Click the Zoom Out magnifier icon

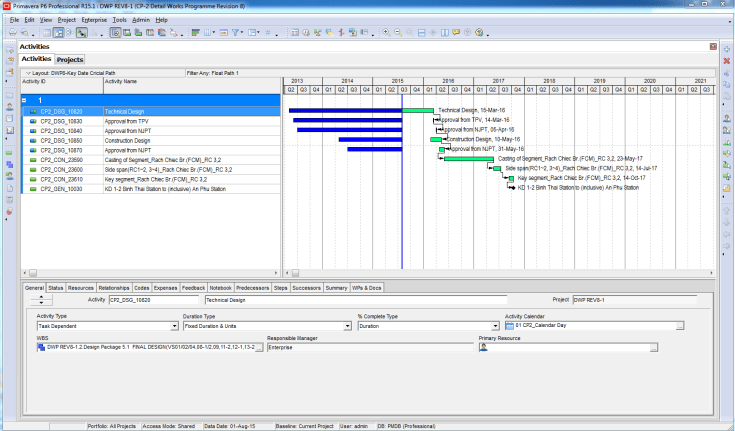coord(398,33)
